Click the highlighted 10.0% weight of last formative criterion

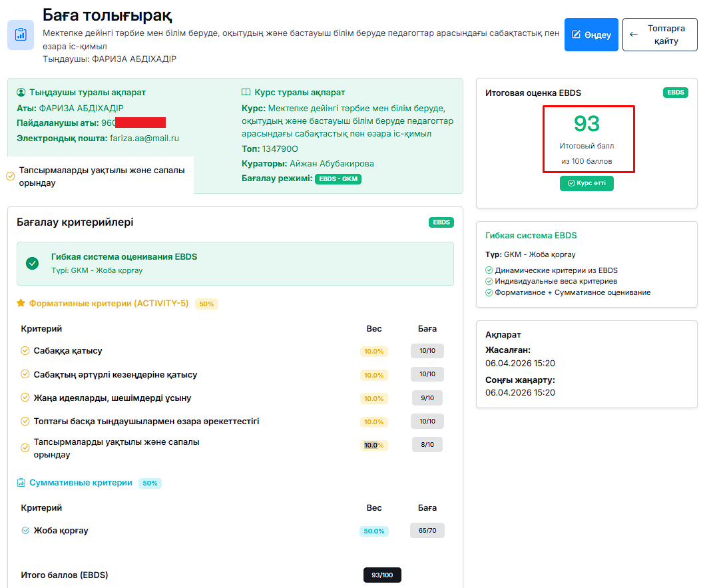(373, 445)
